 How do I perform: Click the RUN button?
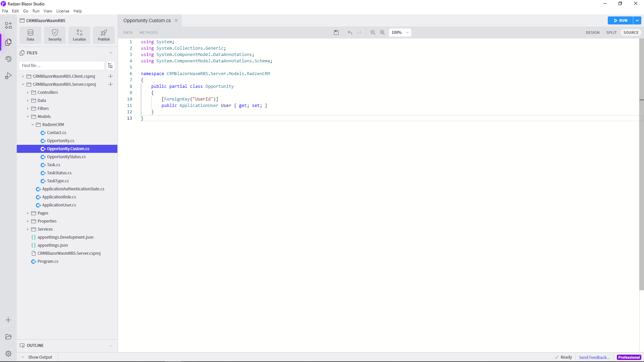click(620, 20)
